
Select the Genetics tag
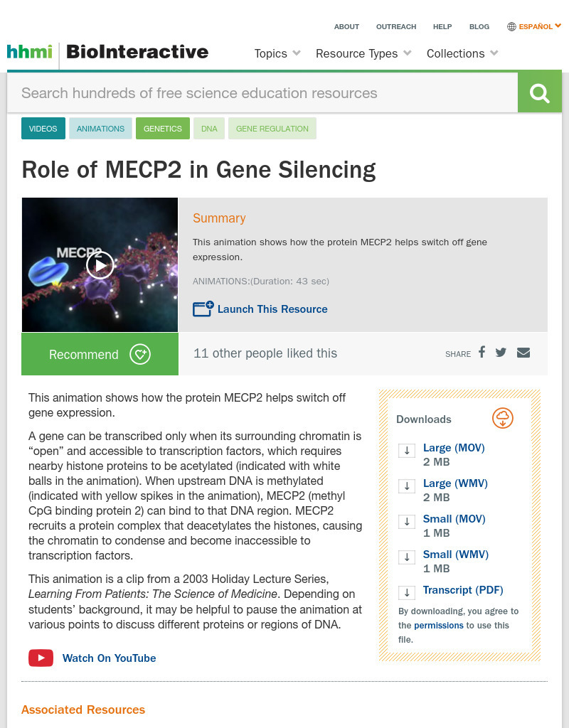pos(163,129)
